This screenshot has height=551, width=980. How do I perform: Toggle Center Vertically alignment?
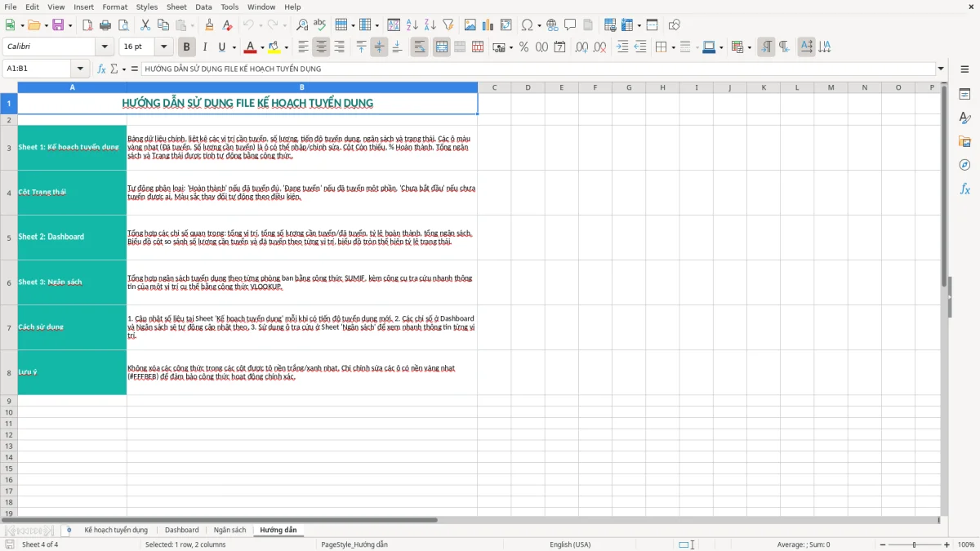[x=379, y=47]
